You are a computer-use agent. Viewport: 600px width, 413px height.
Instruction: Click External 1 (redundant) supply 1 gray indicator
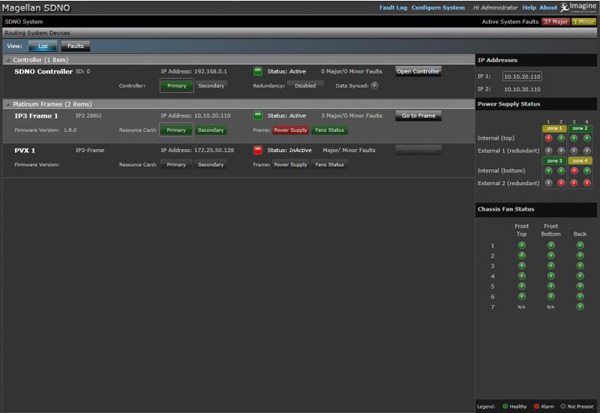(x=548, y=151)
